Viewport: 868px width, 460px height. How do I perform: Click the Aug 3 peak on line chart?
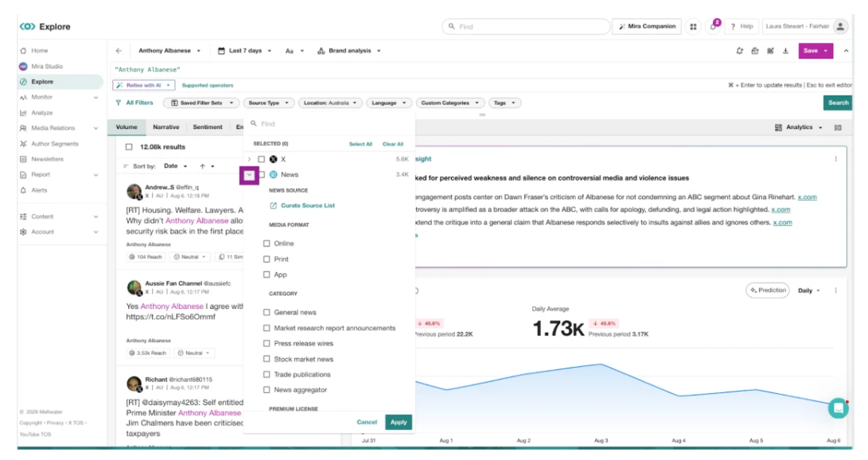[601, 364]
